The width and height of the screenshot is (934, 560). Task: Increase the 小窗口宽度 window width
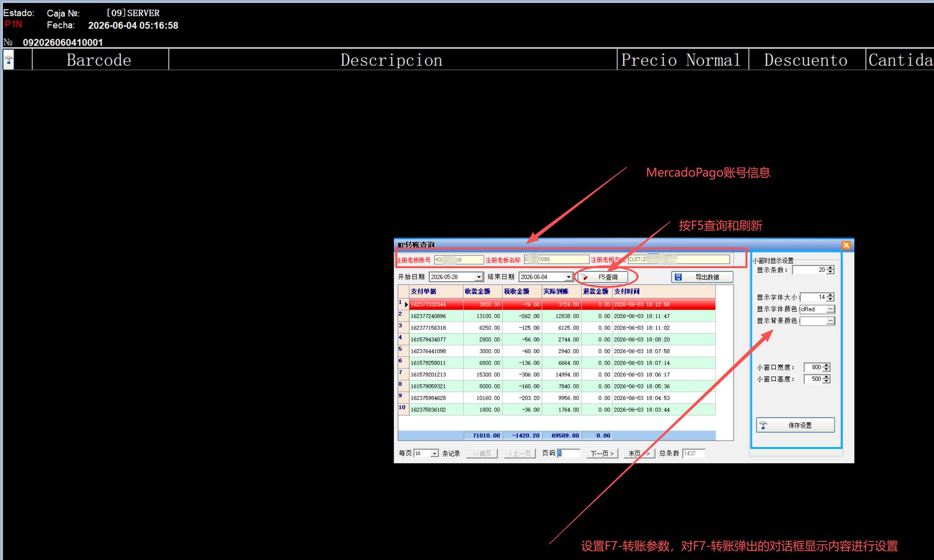click(x=826, y=365)
